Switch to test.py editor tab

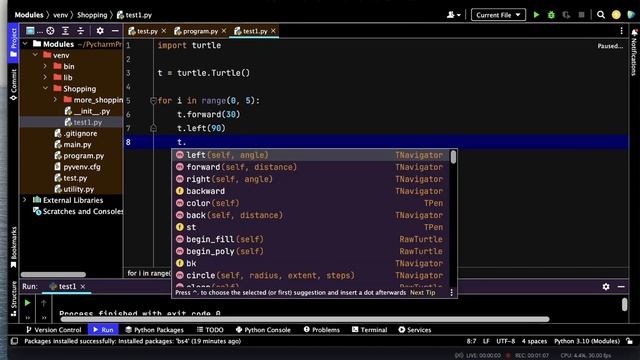[x=147, y=31]
